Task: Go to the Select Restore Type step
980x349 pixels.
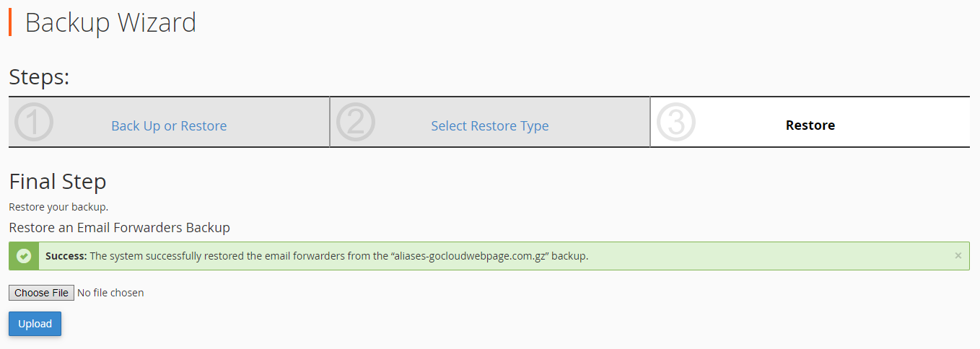Action: (x=490, y=125)
